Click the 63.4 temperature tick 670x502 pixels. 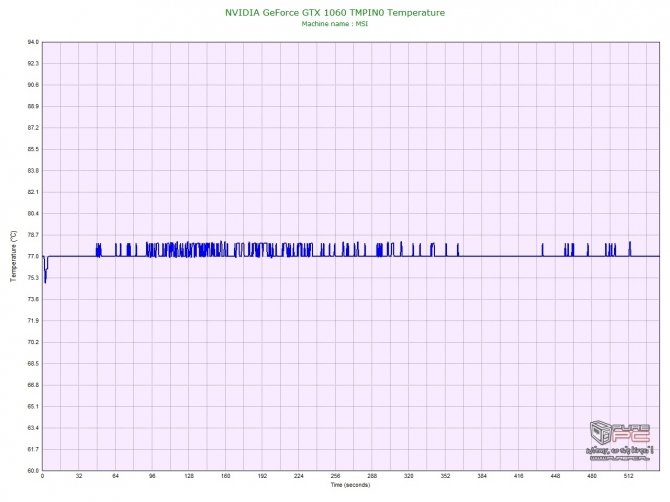pos(33,428)
